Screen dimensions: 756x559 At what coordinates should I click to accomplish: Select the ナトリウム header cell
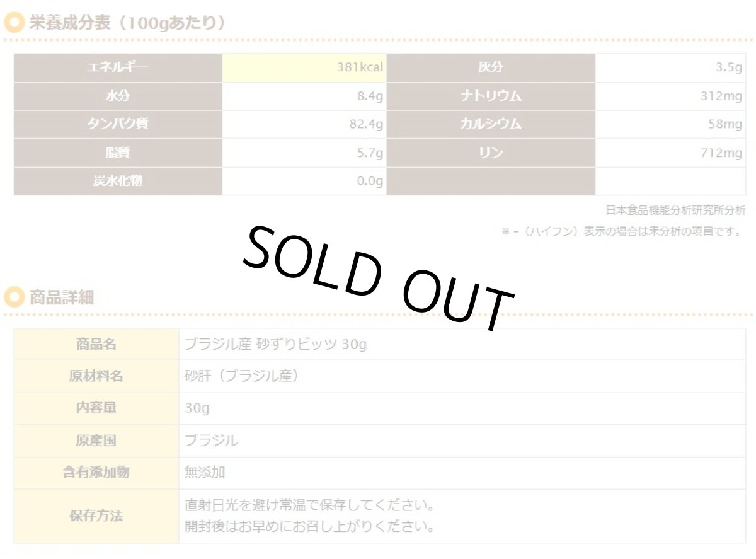click(490, 96)
